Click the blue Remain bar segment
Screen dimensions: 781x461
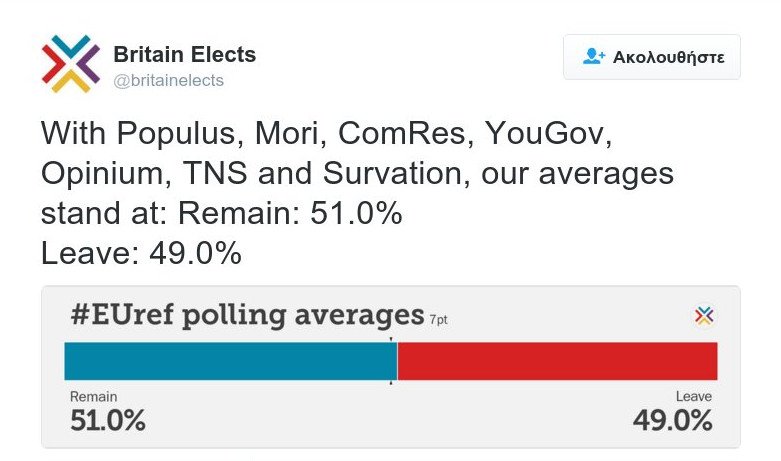coord(231,361)
